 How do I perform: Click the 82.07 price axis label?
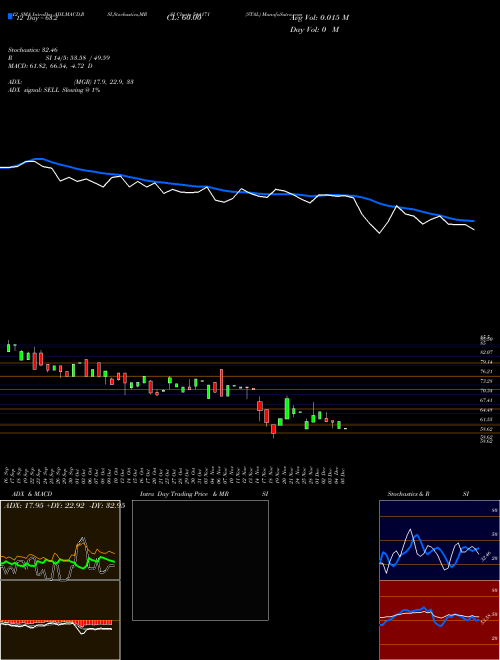pos(487,351)
